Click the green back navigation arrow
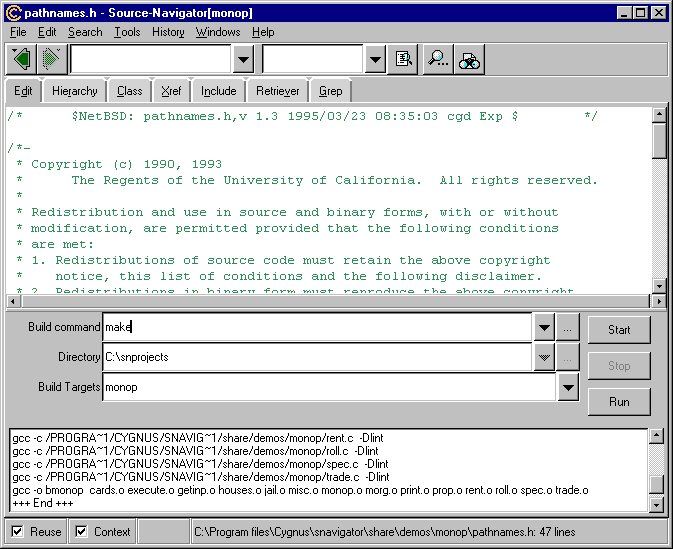Viewport: 673px width, 549px height. pyautogui.click(x=22, y=59)
